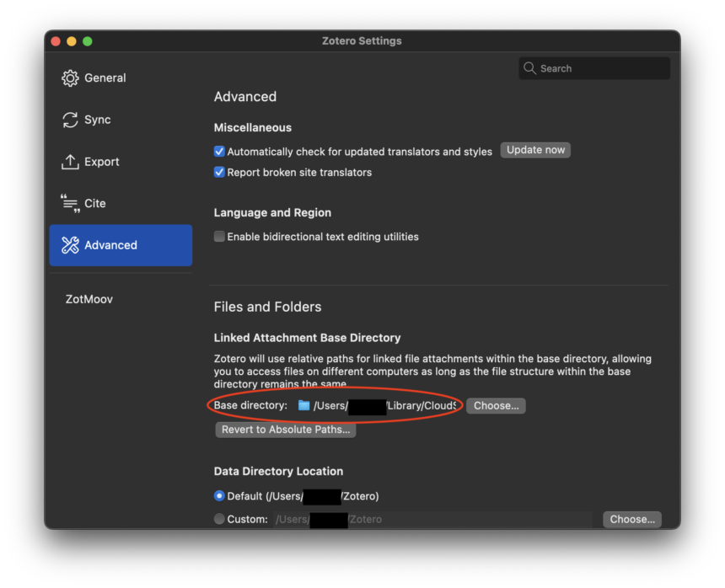Open the ZotMoov plugin settings
Viewport: 725px width, 588px height.
89,298
